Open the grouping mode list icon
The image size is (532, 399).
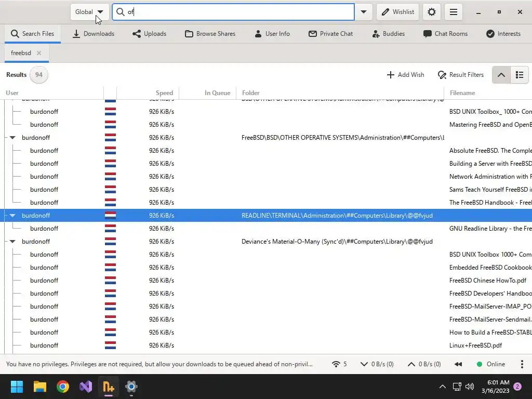(520, 75)
